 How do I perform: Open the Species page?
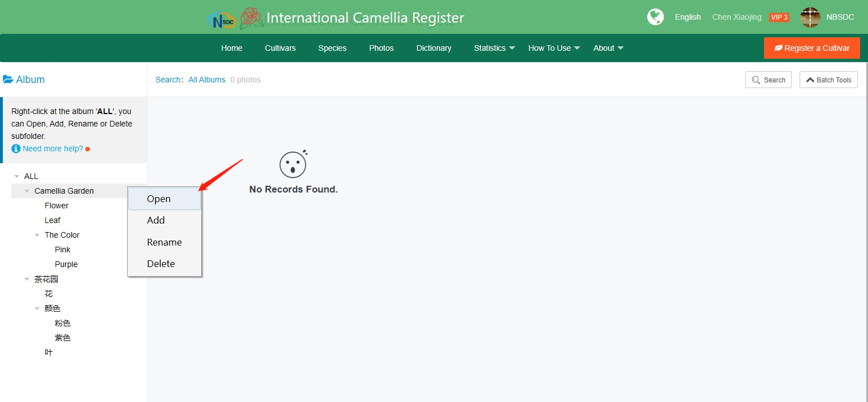[332, 48]
